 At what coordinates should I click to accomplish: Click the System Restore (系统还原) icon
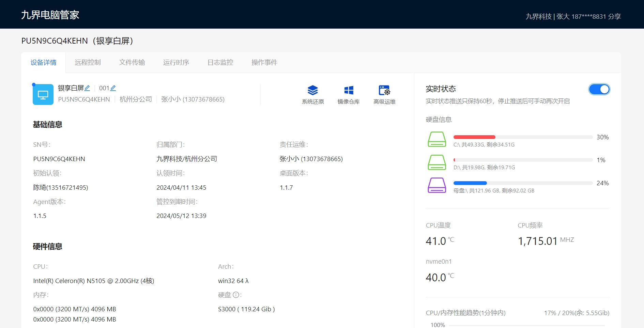point(312,90)
